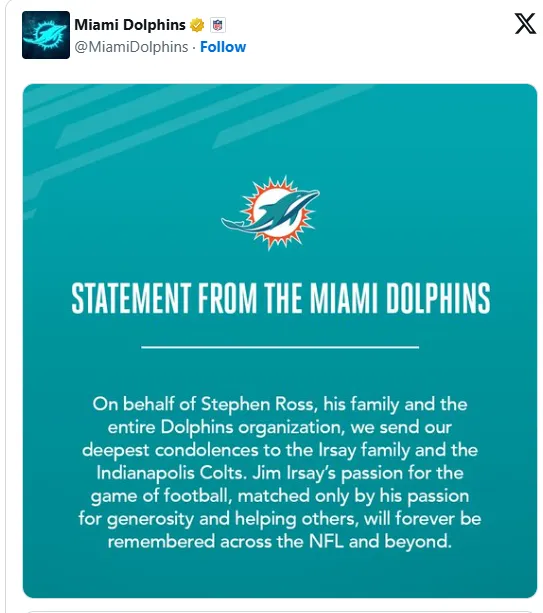543x613 pixels.
Task: Click the white divider line under the headline
Action: [280, 347]
